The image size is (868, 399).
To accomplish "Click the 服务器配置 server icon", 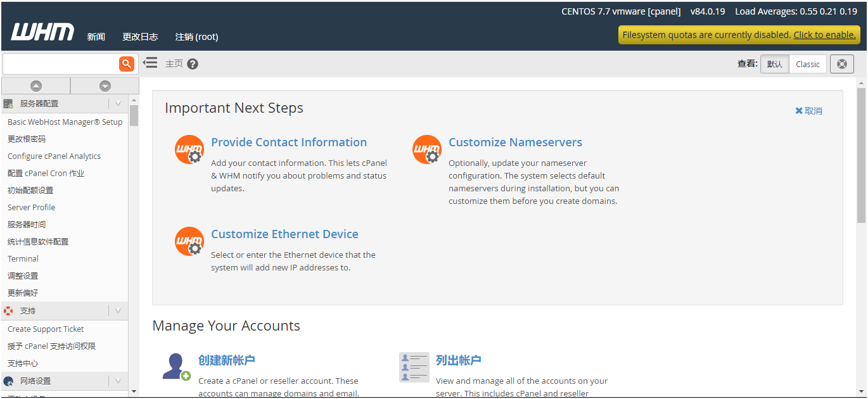I will pos(8,104).
